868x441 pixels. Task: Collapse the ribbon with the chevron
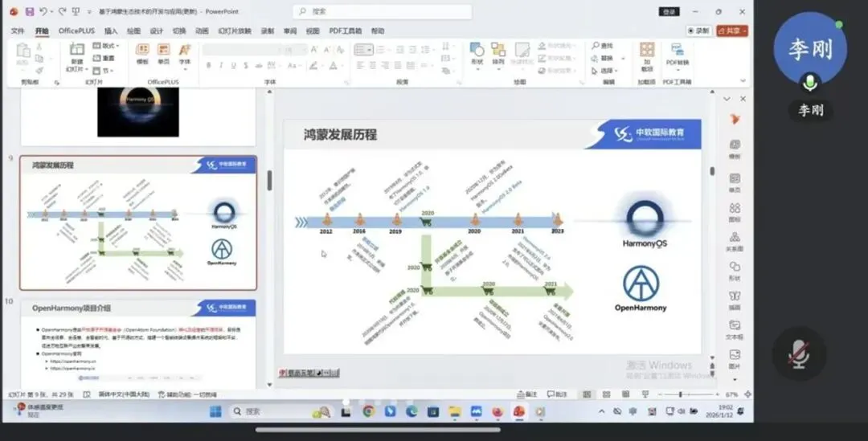pos(743,81)
